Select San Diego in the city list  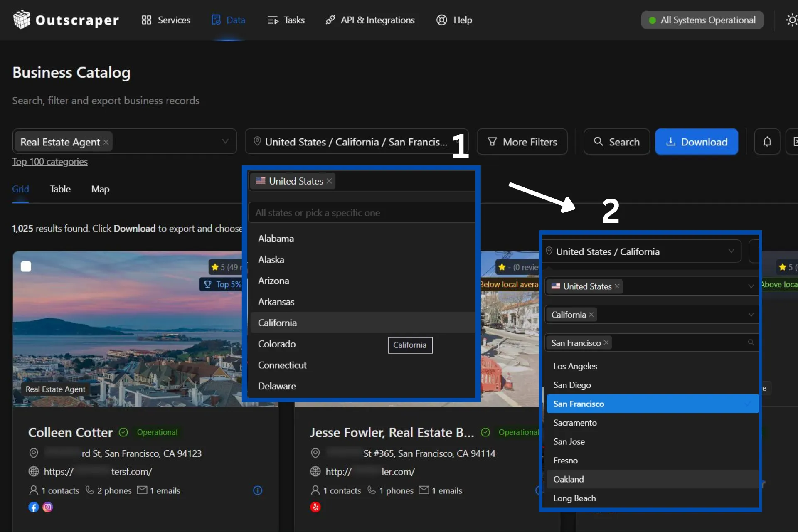pyautogui.click(x=653, y=385)
